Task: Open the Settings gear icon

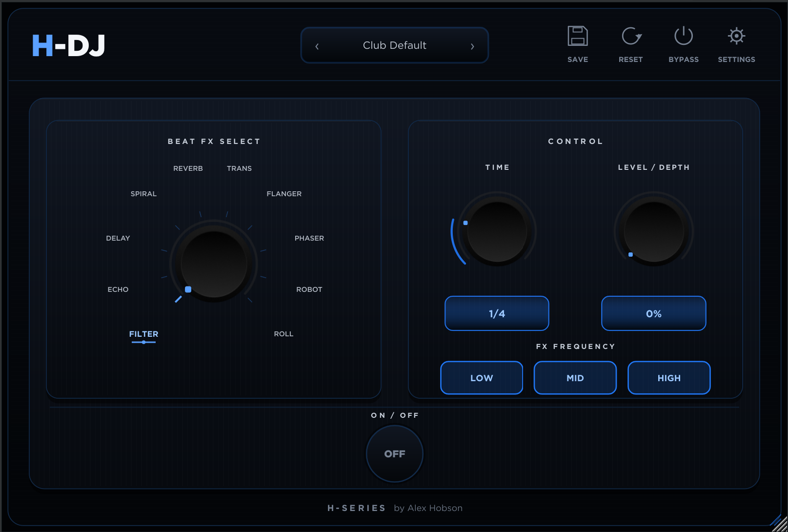Action: click(x=736, y=36)
